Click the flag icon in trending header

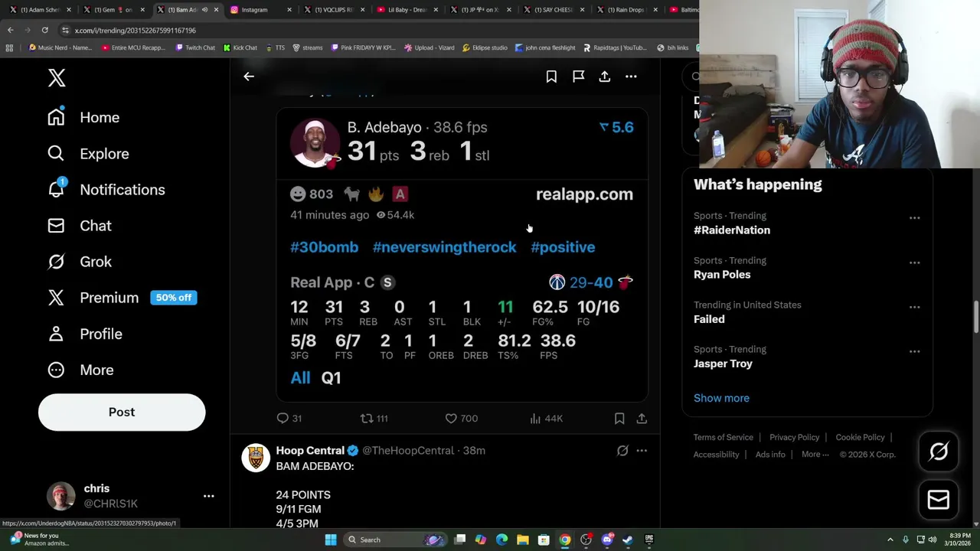pyautogui.click(x=578, y=77)
